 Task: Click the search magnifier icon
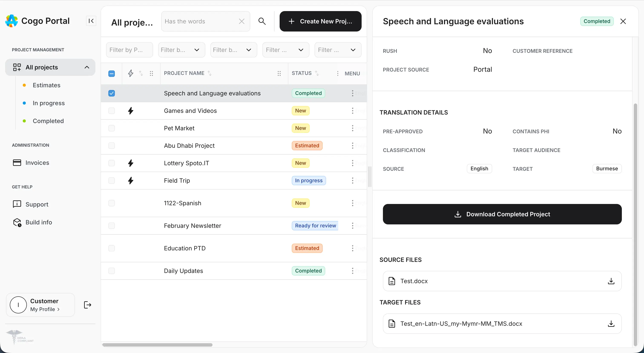(262, 21)
